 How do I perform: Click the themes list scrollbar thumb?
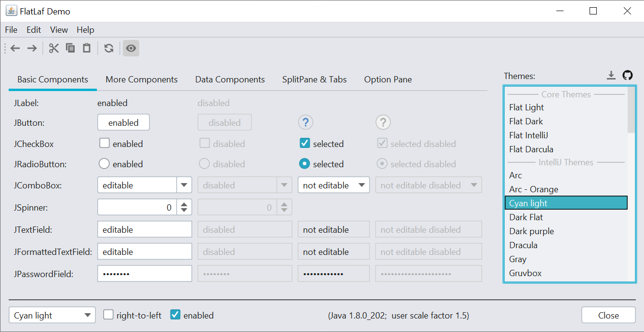click(x=631, y=110)
